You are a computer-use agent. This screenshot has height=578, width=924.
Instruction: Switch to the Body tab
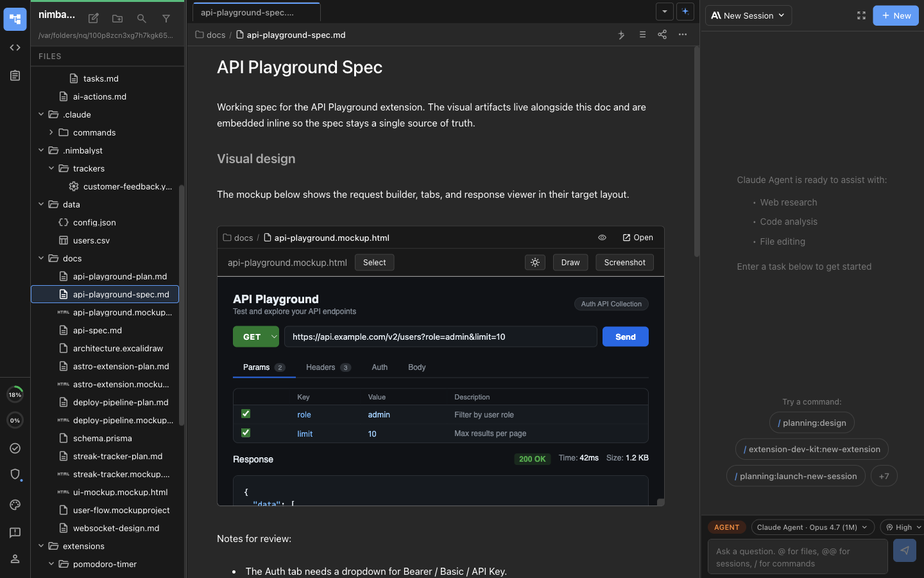click(x=417, y=367)
